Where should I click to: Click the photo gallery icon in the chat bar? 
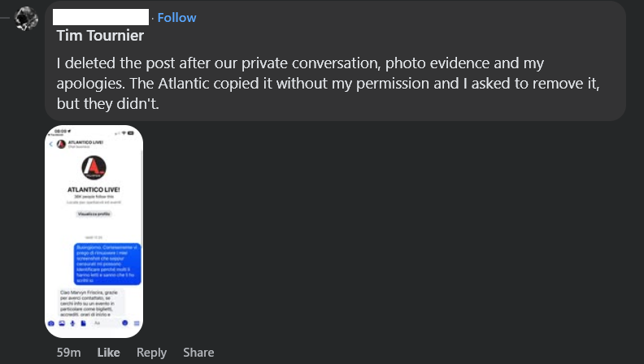[x=61, y=323]
